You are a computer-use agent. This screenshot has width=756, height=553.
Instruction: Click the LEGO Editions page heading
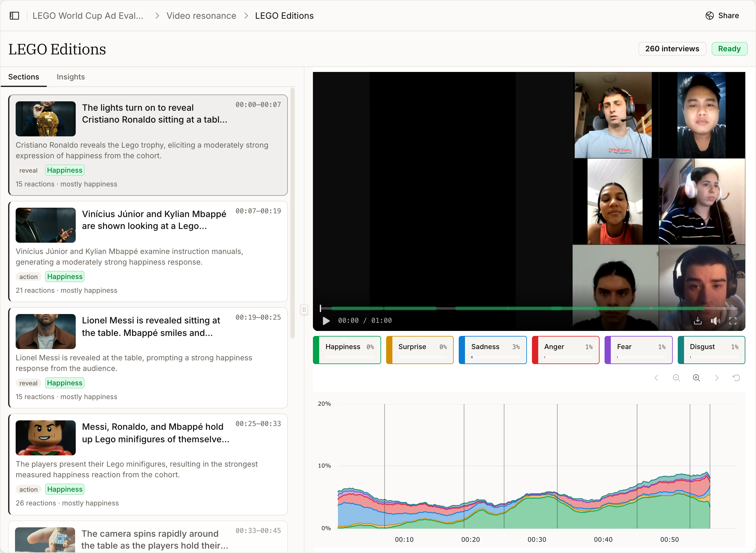[x=57, y=49]
